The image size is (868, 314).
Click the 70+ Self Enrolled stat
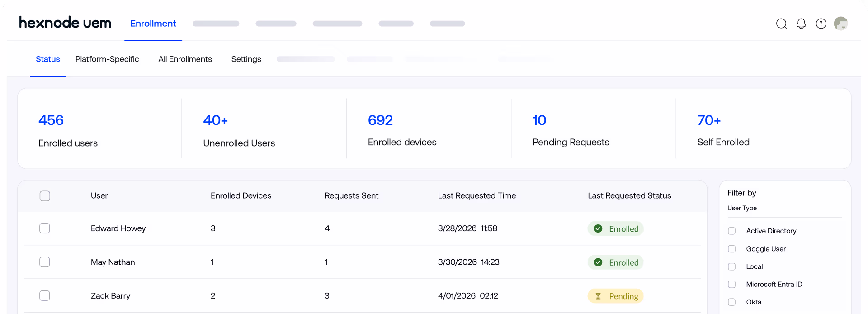click(x=723, y=130)
